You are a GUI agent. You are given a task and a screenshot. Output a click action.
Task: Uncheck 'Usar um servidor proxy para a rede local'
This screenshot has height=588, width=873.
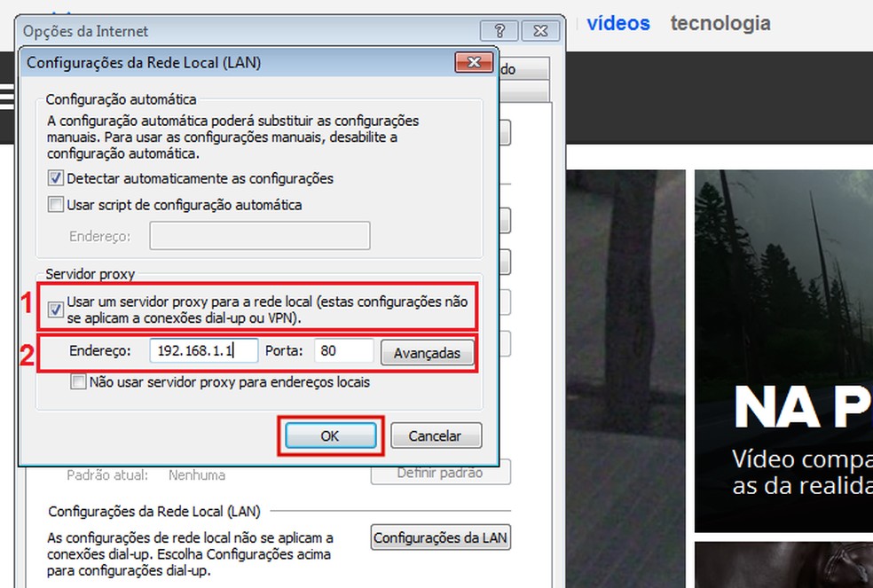55,309
